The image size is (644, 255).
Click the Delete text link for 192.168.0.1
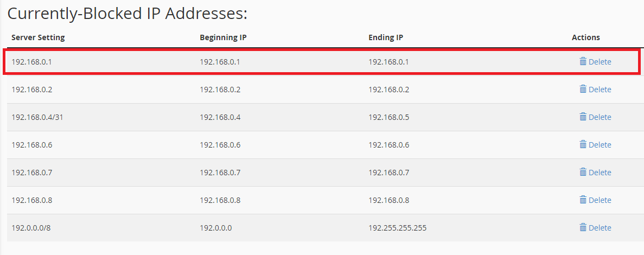coord(600,62)
